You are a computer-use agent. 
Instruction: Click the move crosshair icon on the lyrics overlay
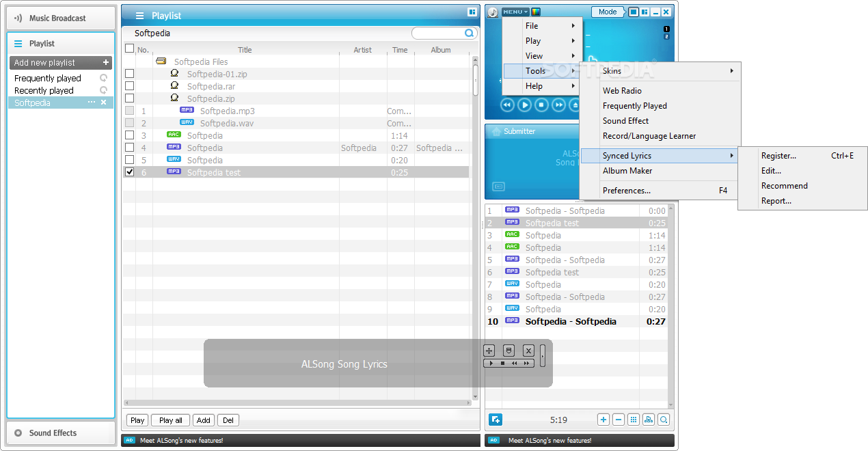click(489, 351)
